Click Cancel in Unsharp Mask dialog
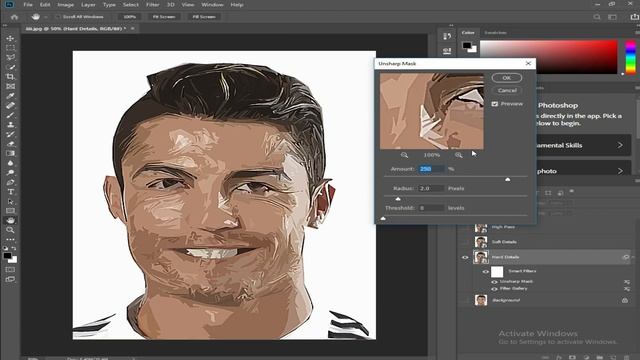 tap(507, 90)
